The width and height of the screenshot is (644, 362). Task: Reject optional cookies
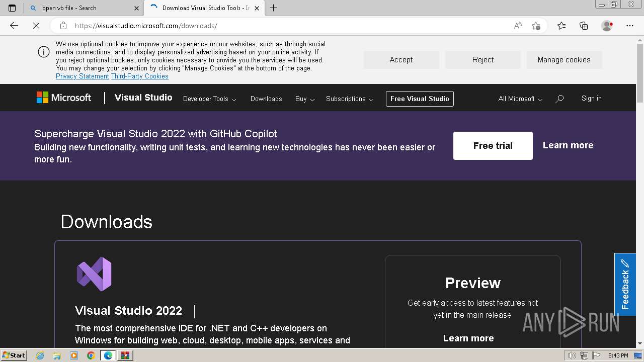coord(483,60)
